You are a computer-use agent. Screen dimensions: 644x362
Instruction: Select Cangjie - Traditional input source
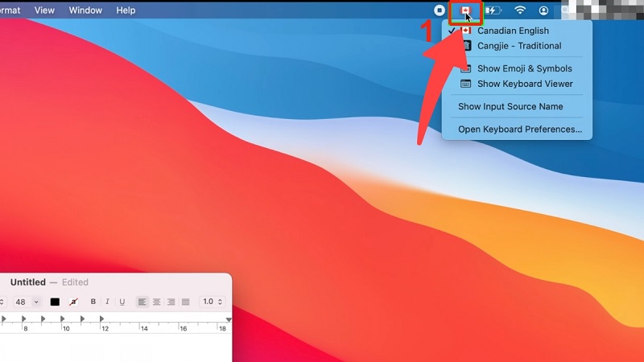517,46
